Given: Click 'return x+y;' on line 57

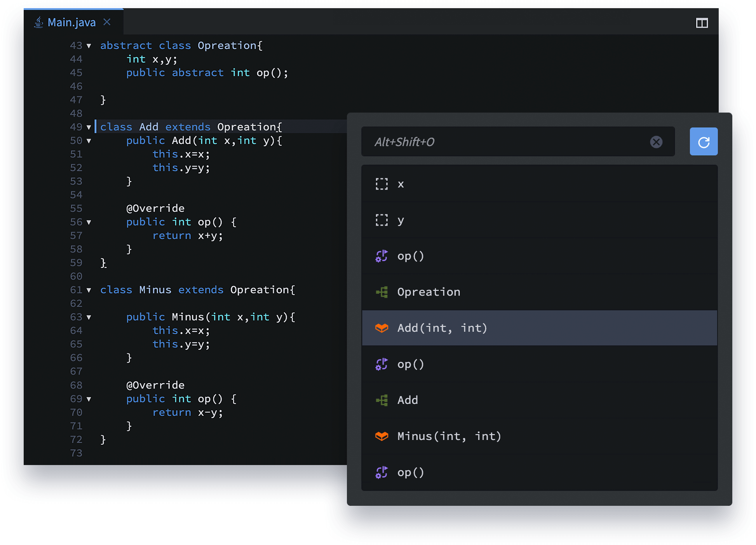Looking at the screenshot, I should pos(188,236).
